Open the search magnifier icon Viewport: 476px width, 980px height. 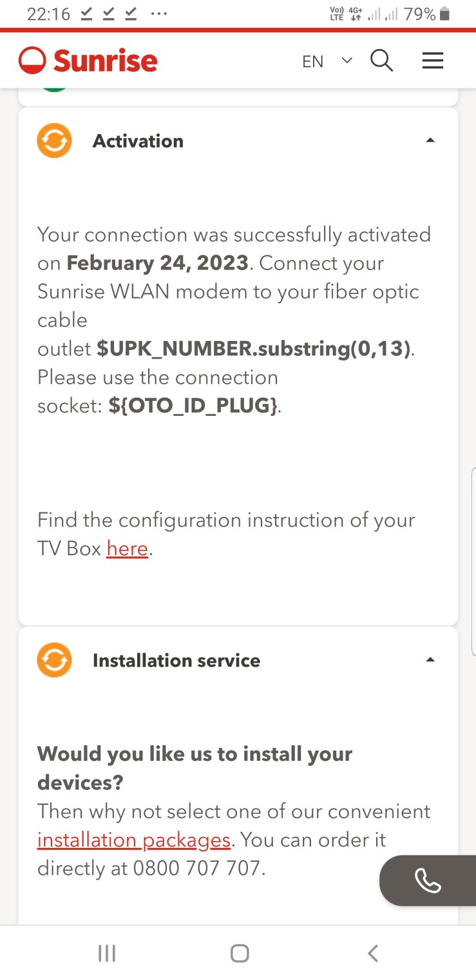click(381, 61)
